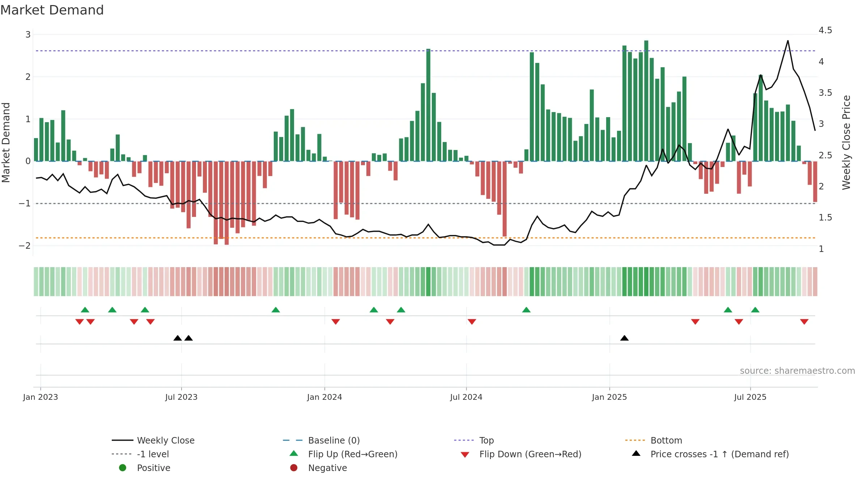This screenshot has width=868, height=488.
Task: Click the Jul 2025 x-axis label
Action: (750, 397)
